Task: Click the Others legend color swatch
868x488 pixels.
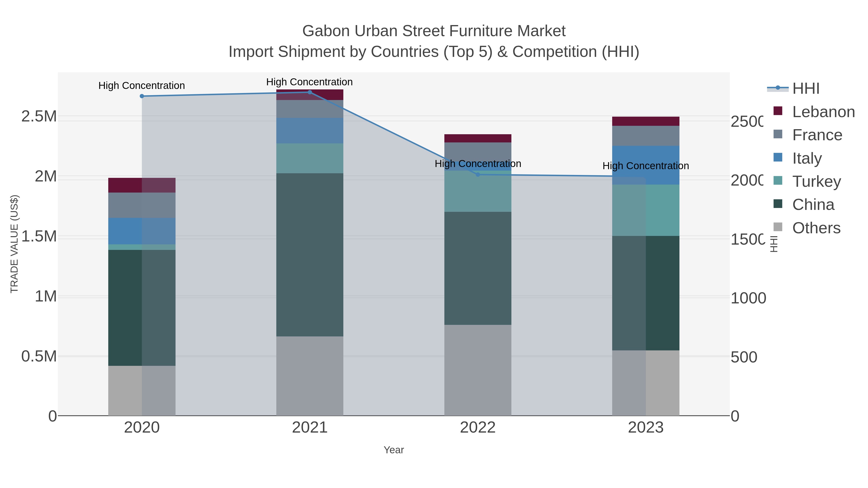Action: (778, 227)
